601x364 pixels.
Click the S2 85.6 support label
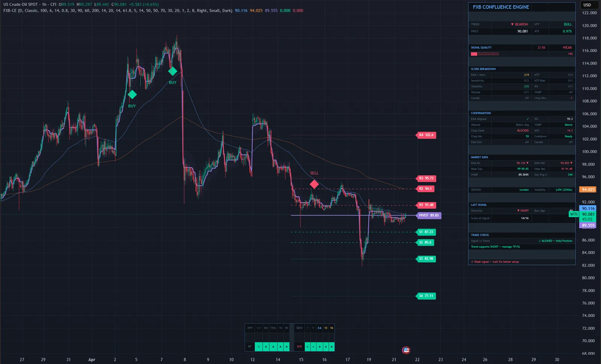point(425,242)
